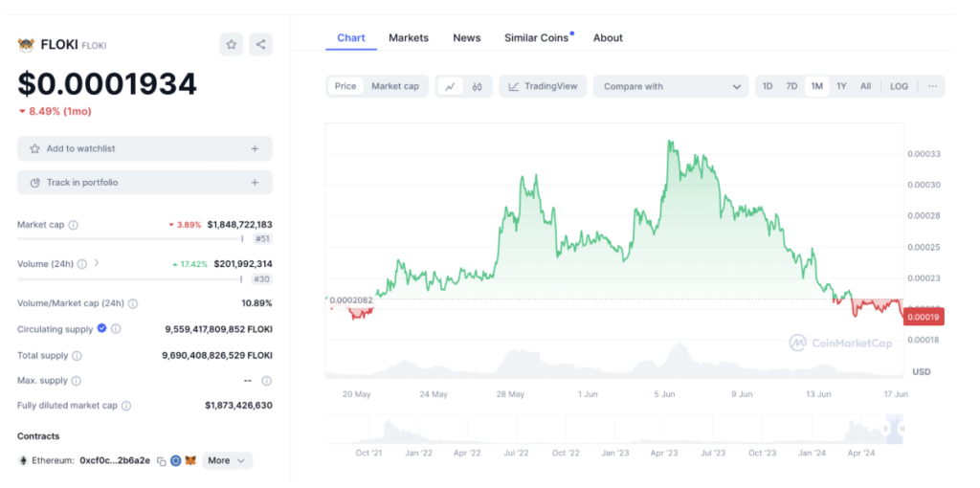Click Total supply info icon
Image resolution: width=980 pixels, height=488 pixels.
pyautogui.click(x=77, y=356)
